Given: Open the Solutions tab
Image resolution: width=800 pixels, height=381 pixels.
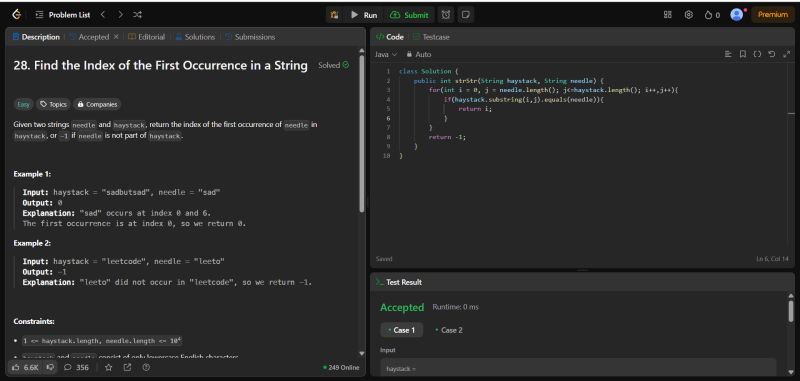Looking at the screenshot, I should coord(195,37).
